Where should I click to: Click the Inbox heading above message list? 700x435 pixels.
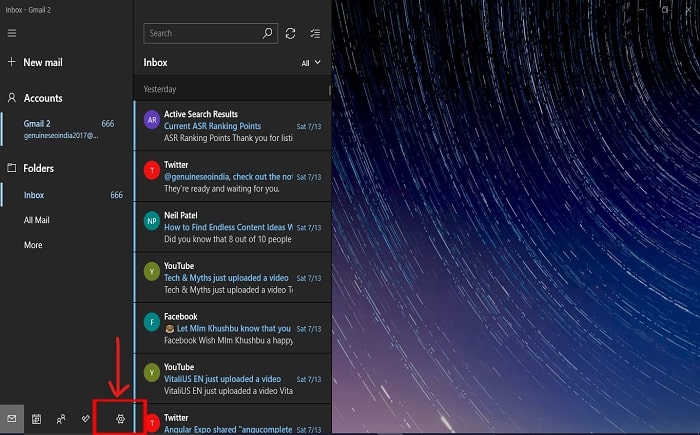(x=155, y=63)
